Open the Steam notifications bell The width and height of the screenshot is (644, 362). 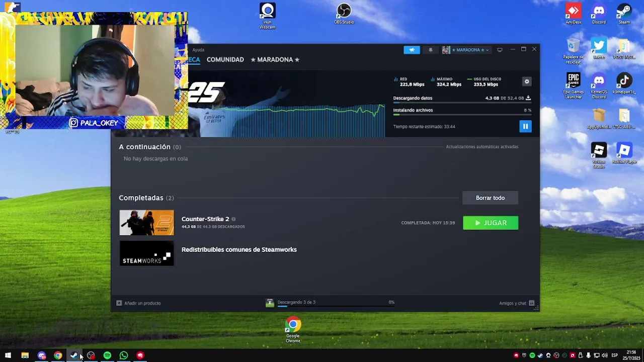pyautogui.click(x=430, y=50)
